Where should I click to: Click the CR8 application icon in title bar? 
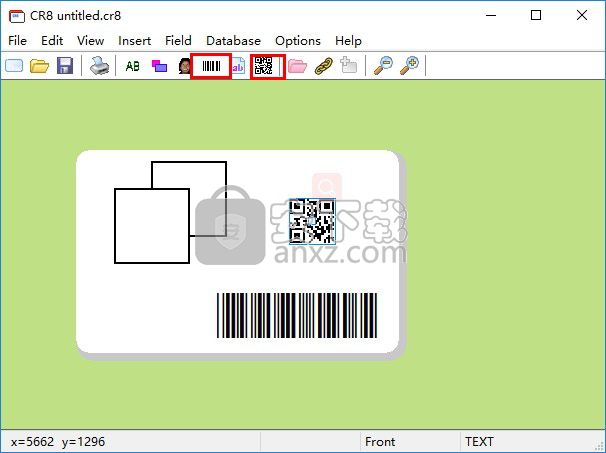(17, 16)
